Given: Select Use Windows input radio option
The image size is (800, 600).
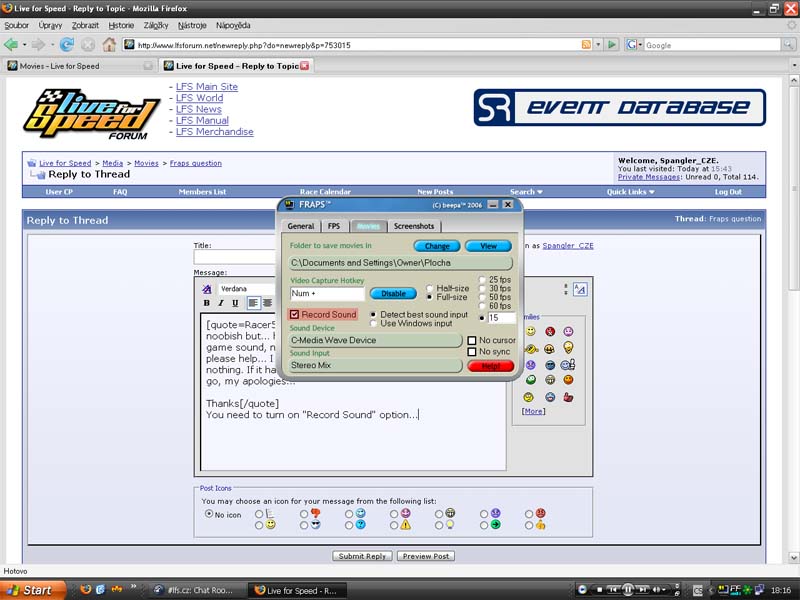Looking at the screenshot, I should point(373,323).
